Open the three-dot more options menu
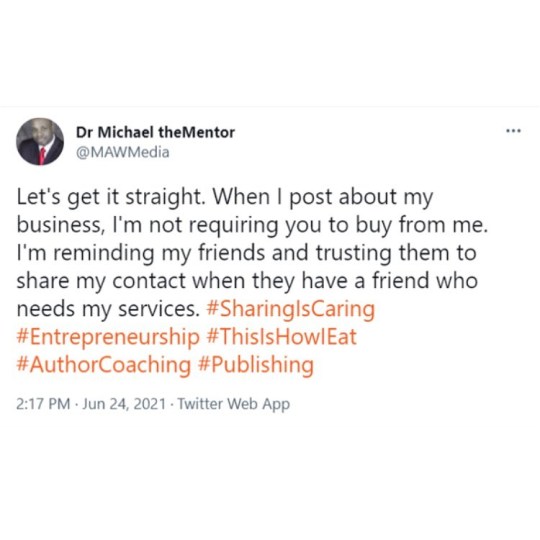The width and height of the screenshot is (540, 540). (x=513, y=131)
